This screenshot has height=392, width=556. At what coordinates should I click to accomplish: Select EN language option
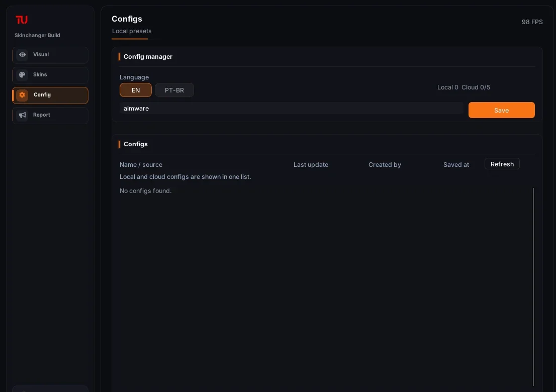click(135, 90)
